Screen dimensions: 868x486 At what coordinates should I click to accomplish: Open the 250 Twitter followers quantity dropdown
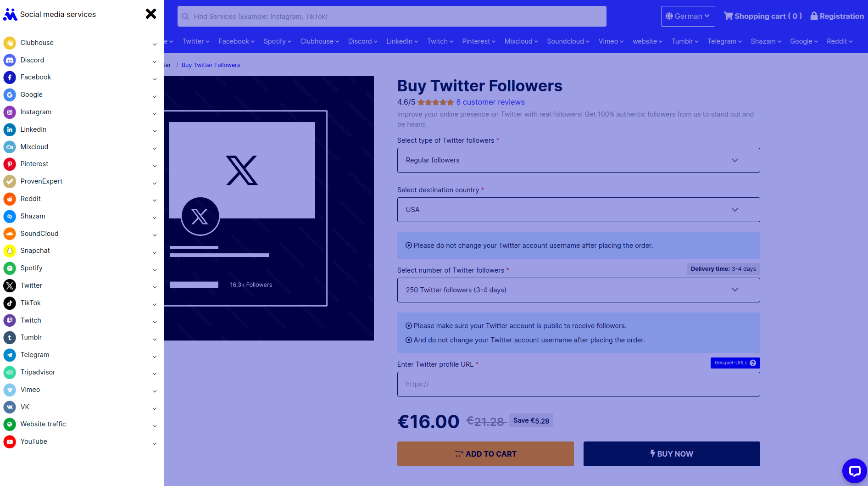579,290
